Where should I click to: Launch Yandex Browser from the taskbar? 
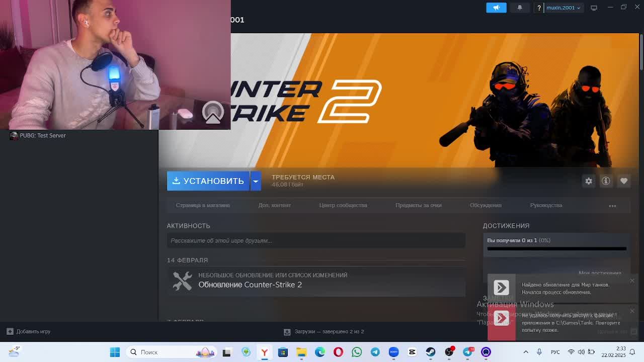(x=264, y=352)
